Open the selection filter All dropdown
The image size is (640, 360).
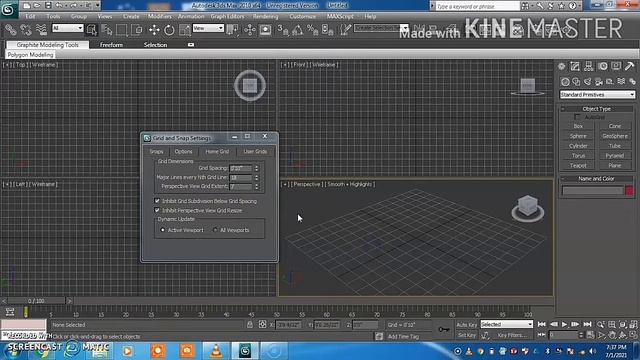click(x=67, y=28)
